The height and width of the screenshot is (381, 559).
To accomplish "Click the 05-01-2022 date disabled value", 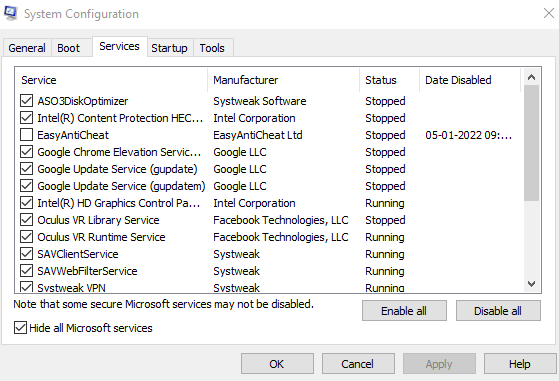I will [x=468, y=135].
